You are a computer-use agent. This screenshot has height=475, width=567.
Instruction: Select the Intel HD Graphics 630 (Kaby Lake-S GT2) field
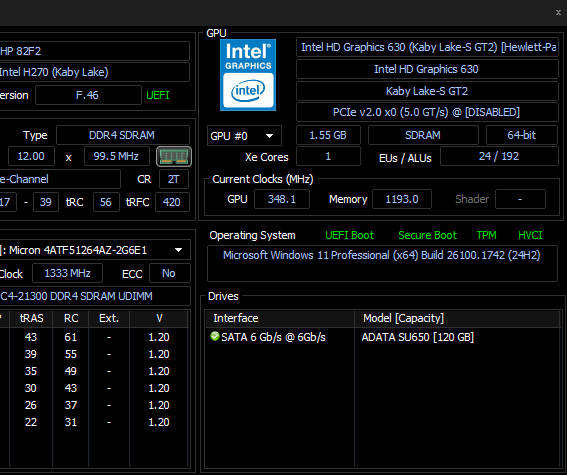click(x=427, y=47)
